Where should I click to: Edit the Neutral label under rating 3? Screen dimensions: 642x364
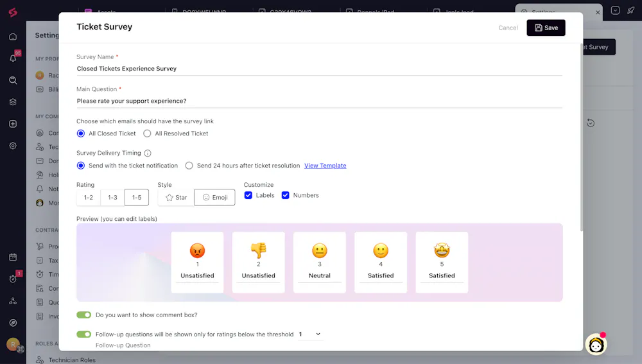pyautogui.click(x=319, y=276)
